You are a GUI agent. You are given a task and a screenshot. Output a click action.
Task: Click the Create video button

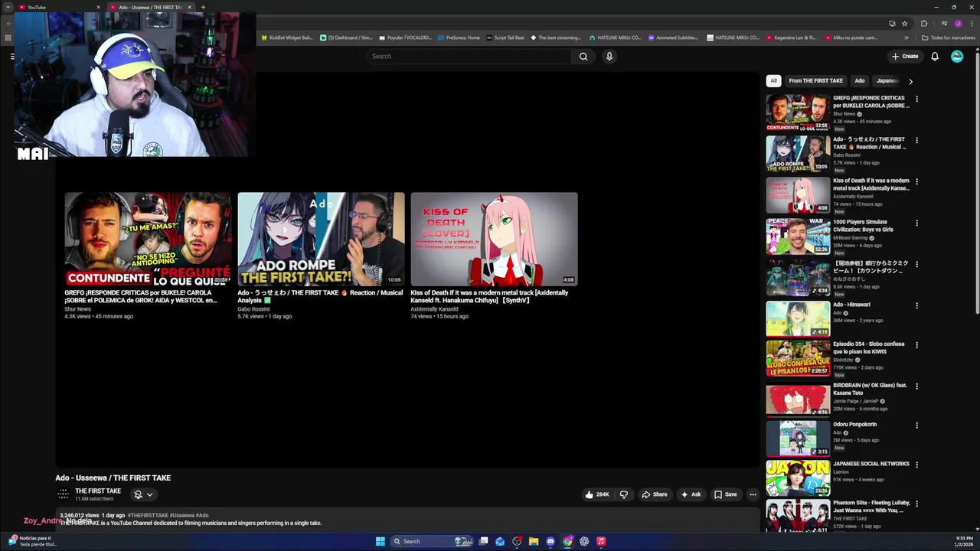[905, 56]
